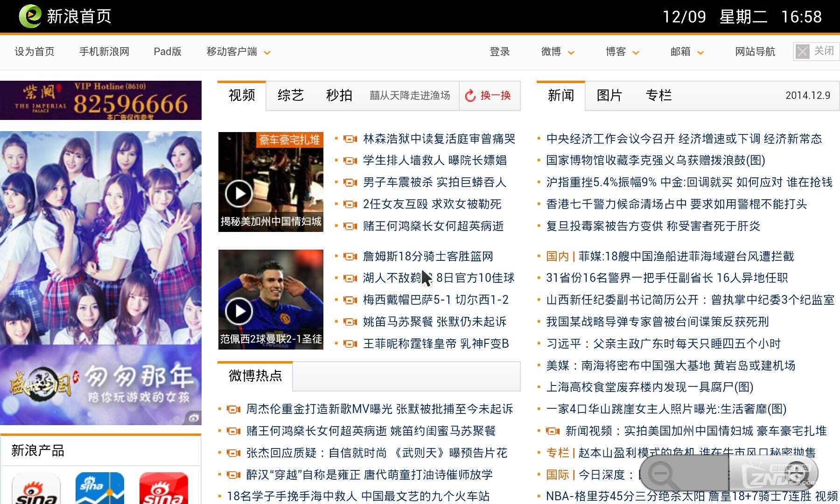Open 山西新任纪委副书记简历公开 headline
Image resolution: width=840 pixels, height=504 pixels.
point(690,300)
